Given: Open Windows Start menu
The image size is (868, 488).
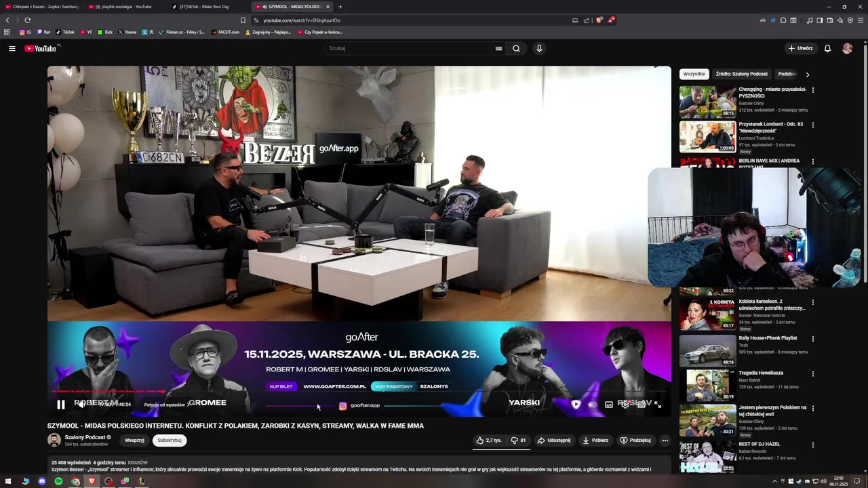Looking at the screenshot, I should click(x=8, y=481).
